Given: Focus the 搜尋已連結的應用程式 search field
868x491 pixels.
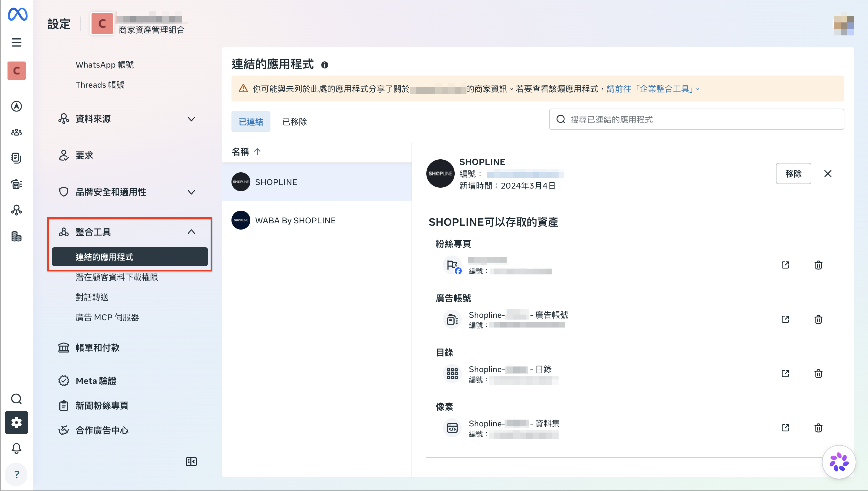Looking at the screenshot, I should [x=696, y=119].
